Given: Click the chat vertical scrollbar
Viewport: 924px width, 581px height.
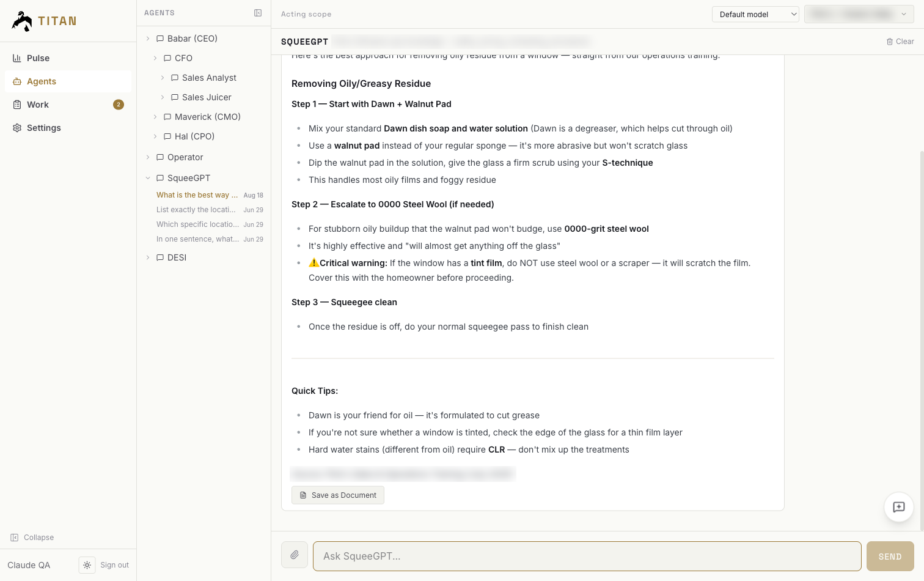Looking at the screenshot, I should pyautogui.click(x=922, y=339).
